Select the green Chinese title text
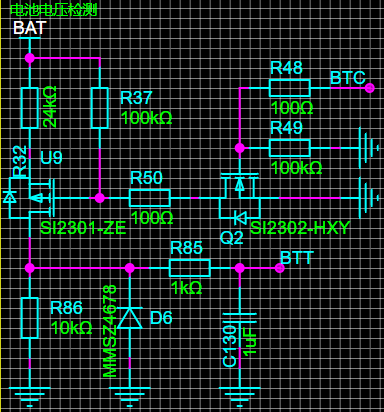 pyautogui.click(x=53, y=9)
